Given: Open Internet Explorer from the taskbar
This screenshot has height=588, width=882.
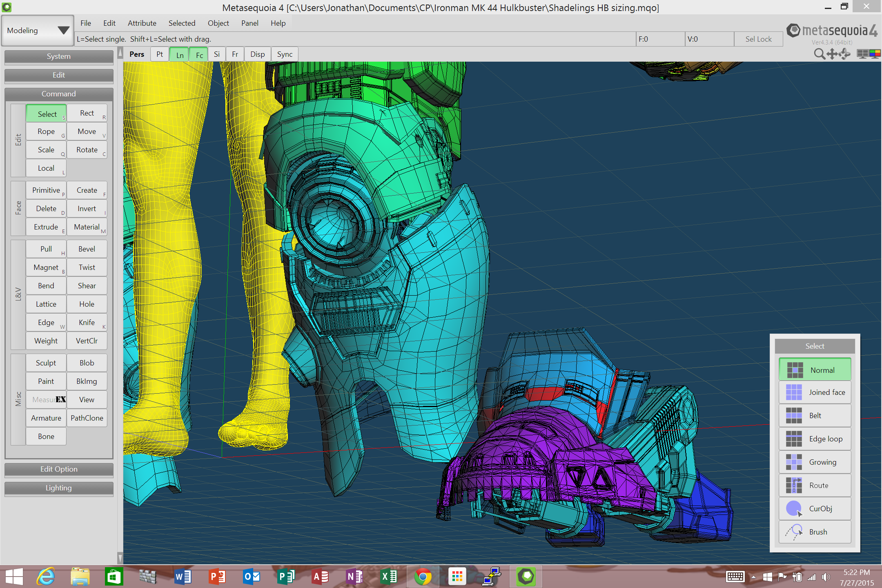Looking at the screenshot, I should 46,577.
